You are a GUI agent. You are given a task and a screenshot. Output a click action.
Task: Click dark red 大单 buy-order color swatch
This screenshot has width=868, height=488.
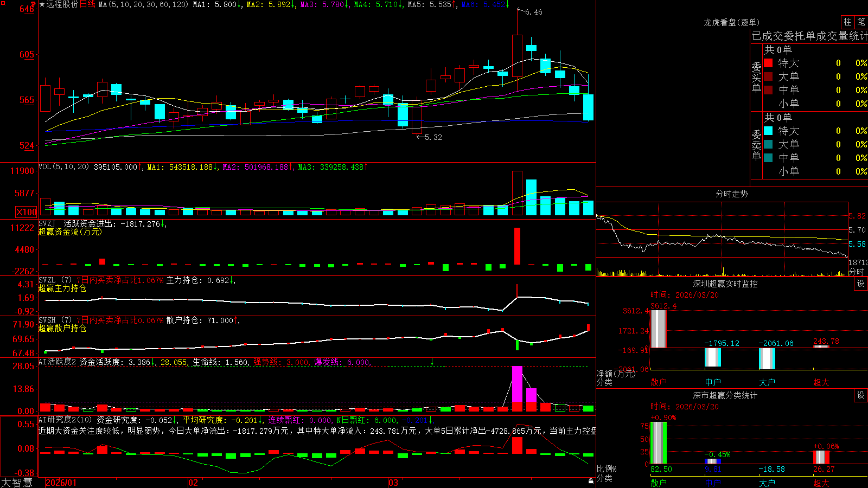pos(768,76)
